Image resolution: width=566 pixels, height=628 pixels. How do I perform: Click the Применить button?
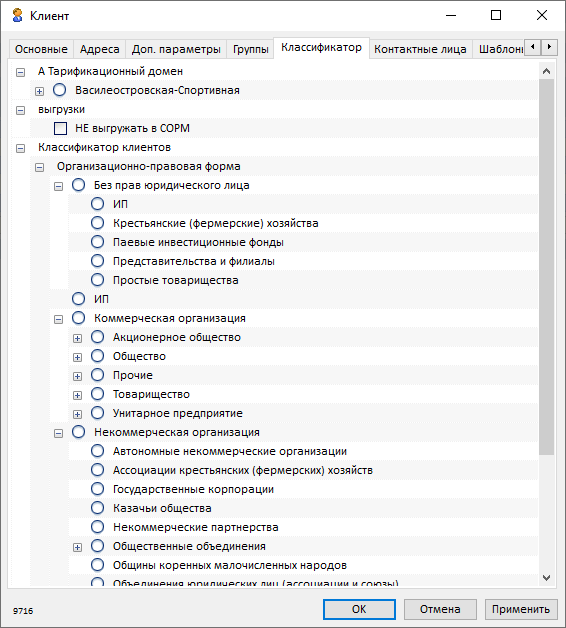tap(521, 609)
